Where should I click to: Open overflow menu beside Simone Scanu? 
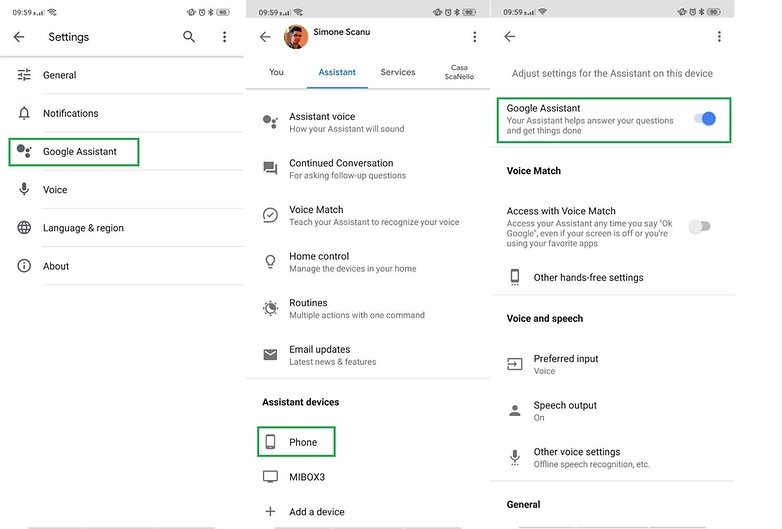(x=474, y=36)
